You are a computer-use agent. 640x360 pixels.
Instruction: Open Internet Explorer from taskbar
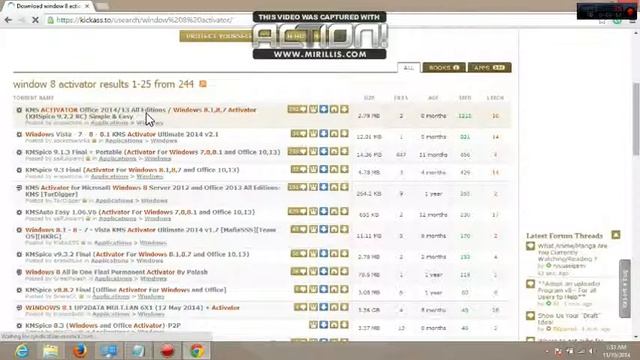(x=22, y=351)
